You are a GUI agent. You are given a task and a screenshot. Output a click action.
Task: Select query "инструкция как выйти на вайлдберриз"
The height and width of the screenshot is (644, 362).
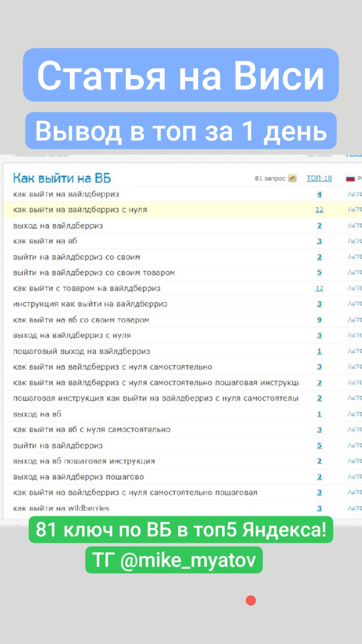pos(90,304)
